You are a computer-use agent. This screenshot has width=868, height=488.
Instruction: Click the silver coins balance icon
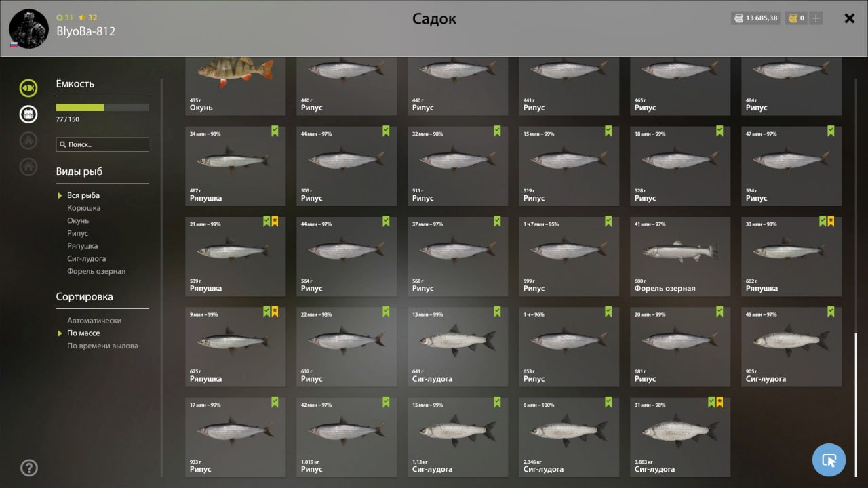click(x=738, y=18)
